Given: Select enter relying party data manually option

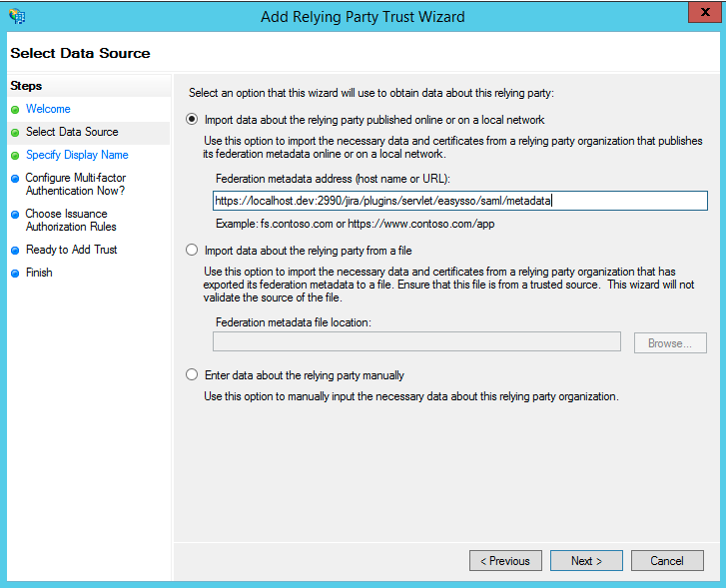Looking at the screenshot, I should 192,374.
